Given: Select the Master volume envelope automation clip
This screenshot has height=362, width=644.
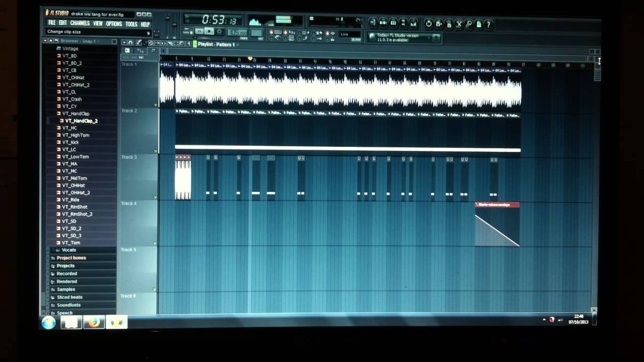Looking at the screenshot, I should point(497,224).
